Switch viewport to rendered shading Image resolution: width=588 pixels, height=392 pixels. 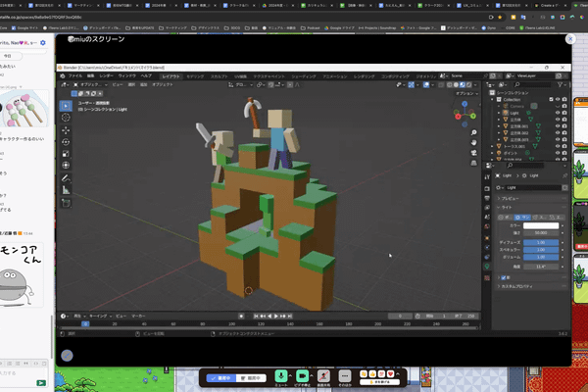tap(468, 85)
